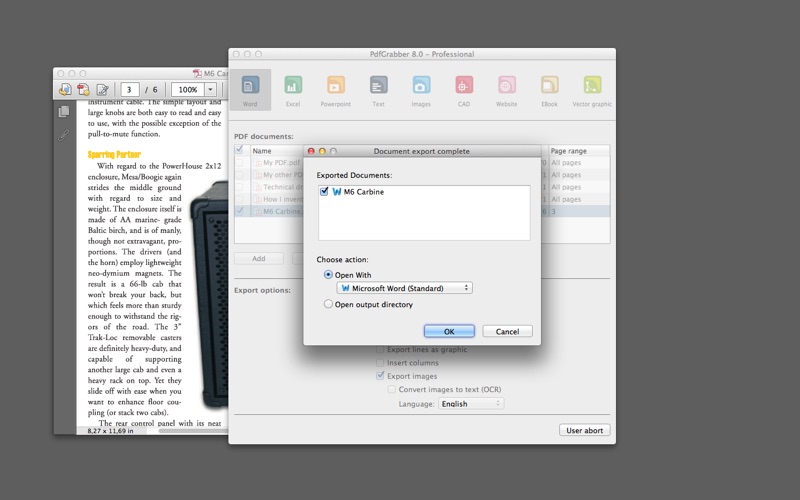Viewport: 800px width, 500px height.
Task: Click the Word icon beside M6 Carbine
Action: [x=337, y=192]
